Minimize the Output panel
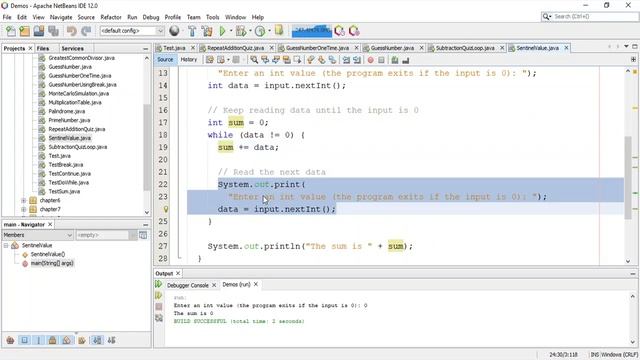The image size is (640, 360). pos(633,273)
